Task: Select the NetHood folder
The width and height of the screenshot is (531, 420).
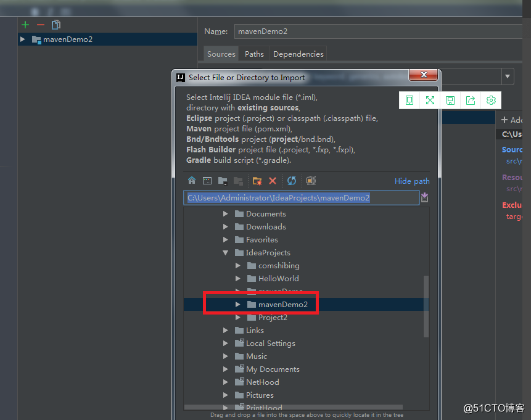Action: (x=263, y=382)
